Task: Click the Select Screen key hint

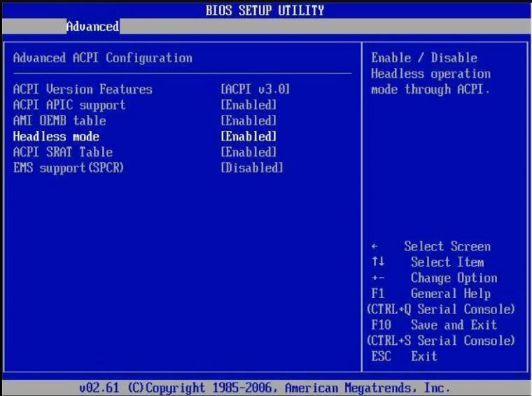Action: [x=447, y=246]
